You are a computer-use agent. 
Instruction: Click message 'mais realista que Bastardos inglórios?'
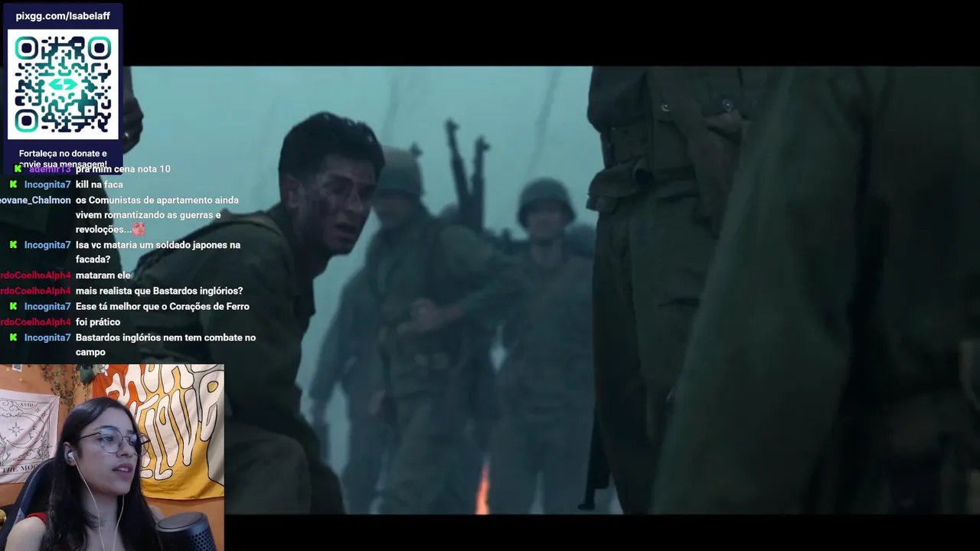pos(158,291)
